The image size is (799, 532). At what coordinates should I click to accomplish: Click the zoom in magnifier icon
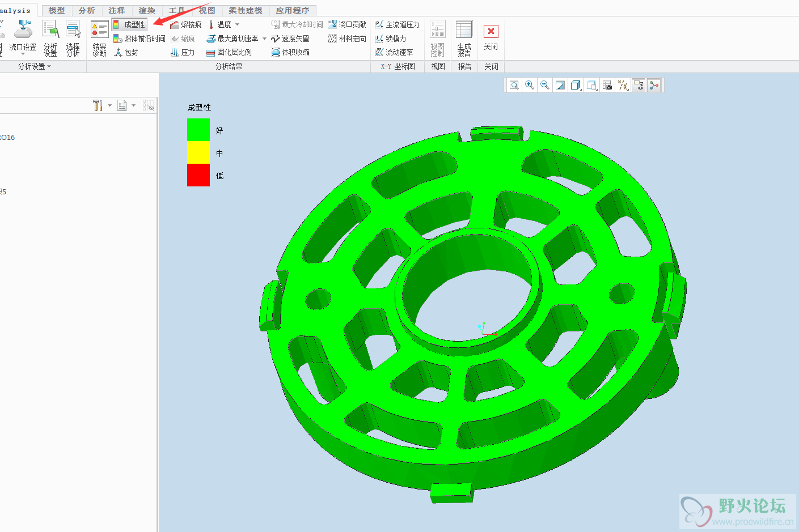click(x=530, y=85)
